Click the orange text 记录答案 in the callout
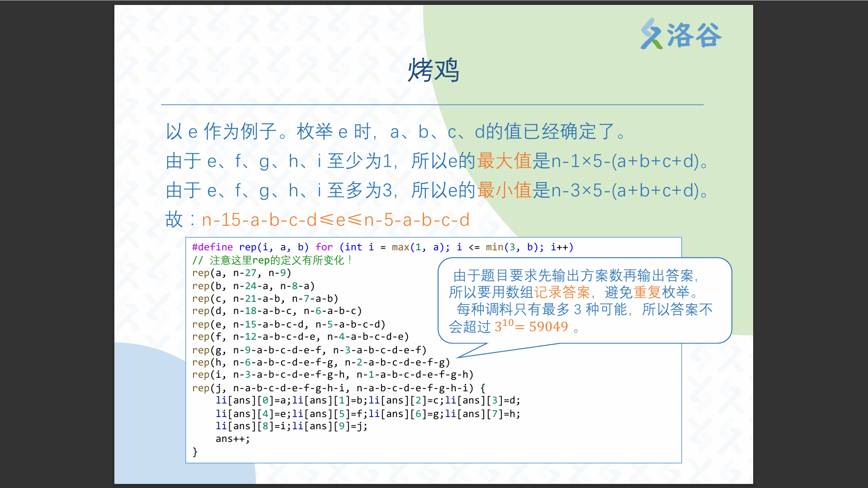This screenshot has height=488, width=868. pyautogui.click(x=562, y=292)
